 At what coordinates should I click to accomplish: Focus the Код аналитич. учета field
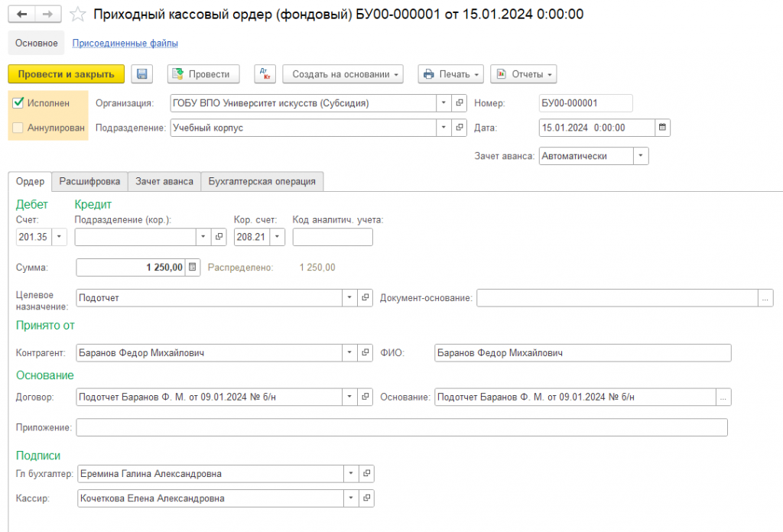(x=333, y=237)
